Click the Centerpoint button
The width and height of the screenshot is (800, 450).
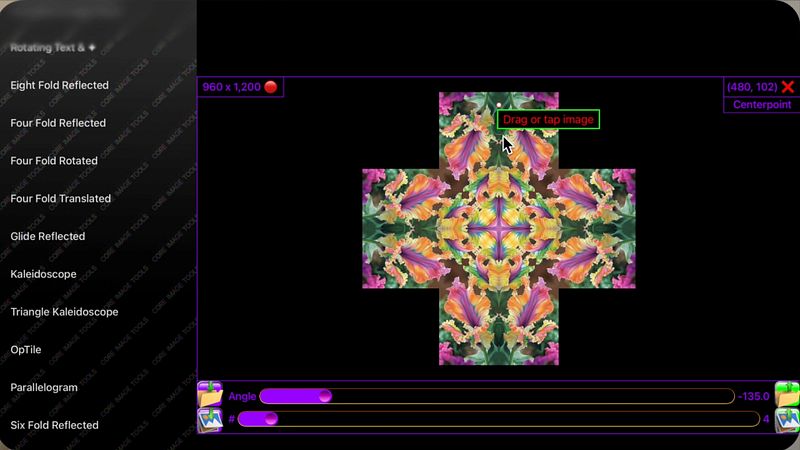tap(762, 105)
